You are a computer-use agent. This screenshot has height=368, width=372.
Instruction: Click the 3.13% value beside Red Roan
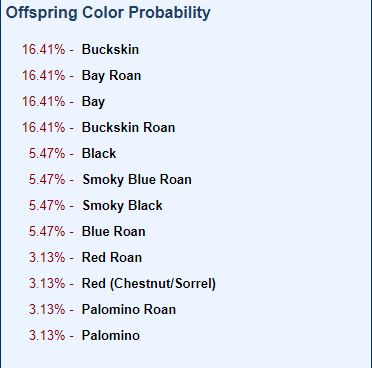(47, 257)
